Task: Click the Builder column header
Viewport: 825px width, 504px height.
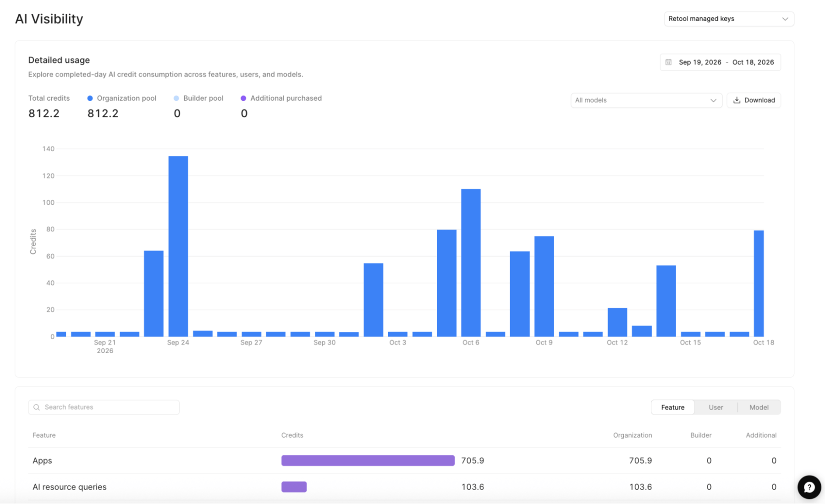Action: tap(701, 435)
